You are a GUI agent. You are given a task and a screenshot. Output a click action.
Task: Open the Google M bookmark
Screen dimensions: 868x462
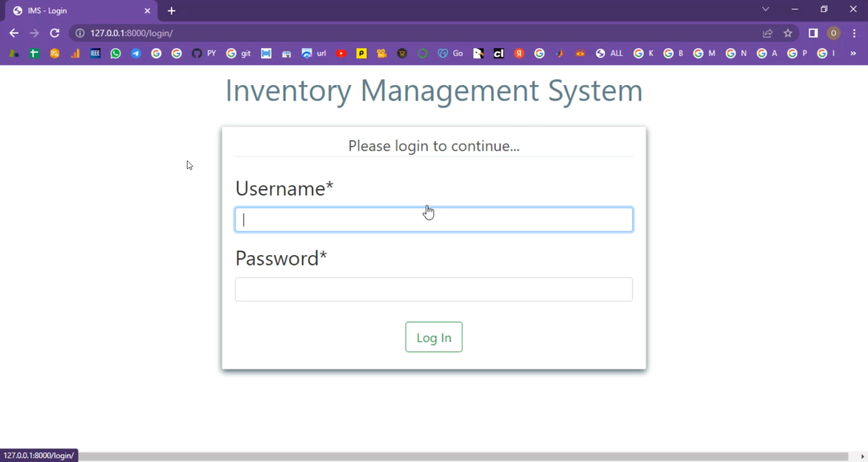[704, 53]
